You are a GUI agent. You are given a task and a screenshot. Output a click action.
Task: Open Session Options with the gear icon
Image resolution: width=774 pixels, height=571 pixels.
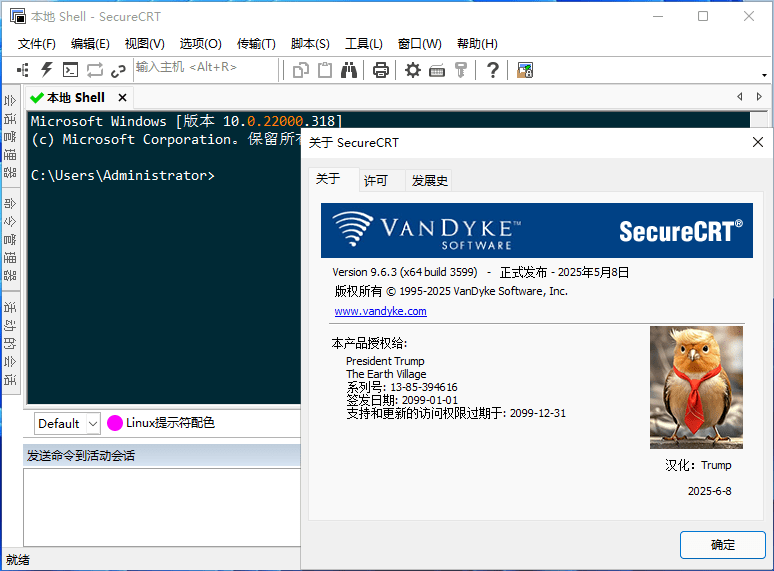tap(413, 70)
